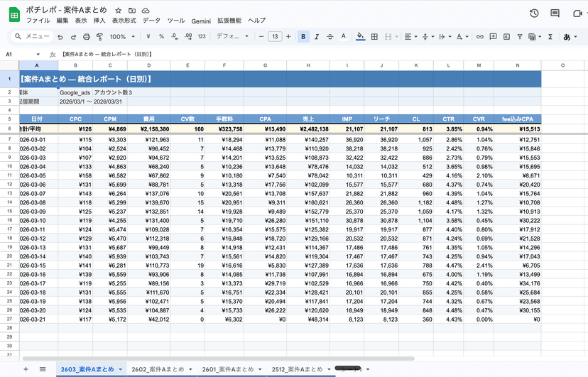Open text rotation dropdown
The image size is (588, 377).
coord(462,36)
